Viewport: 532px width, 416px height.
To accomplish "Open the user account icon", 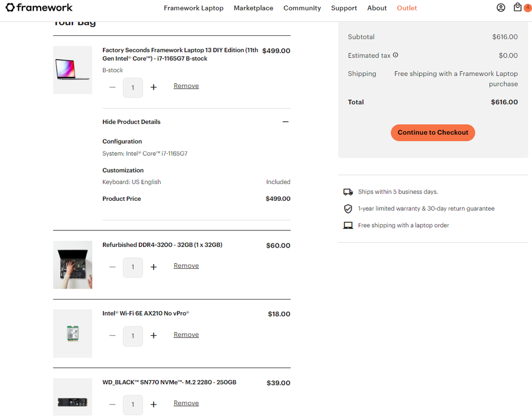I will coord(501,7).
